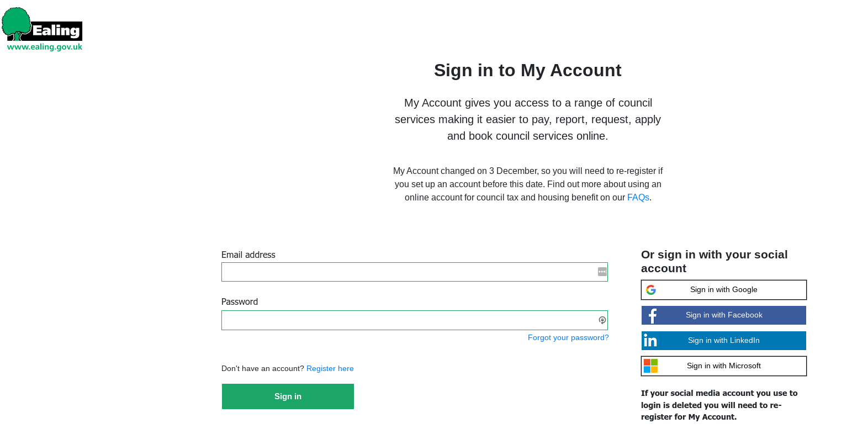Click the Password field label
This screenshot has height=434, width=868.
click(239, 302)
